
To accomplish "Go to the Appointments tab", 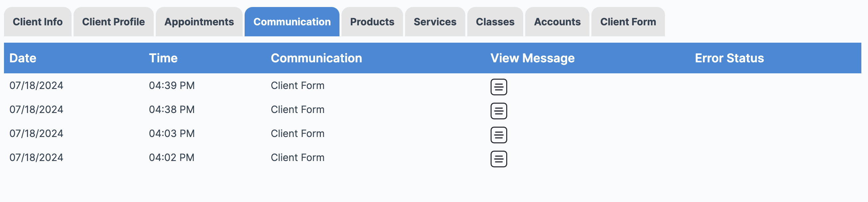I will [x=199, y=22].
